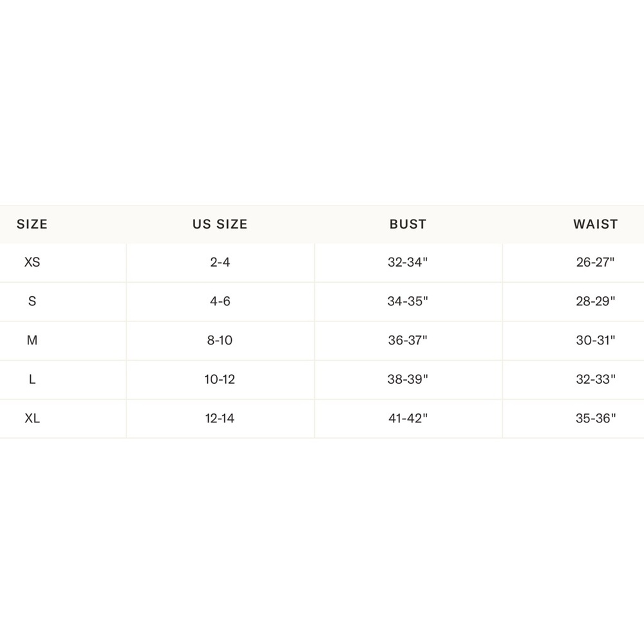This screenshot has width=644, height=644.
Task: Click the WAIST column header
Action: [x=596, y=224]
